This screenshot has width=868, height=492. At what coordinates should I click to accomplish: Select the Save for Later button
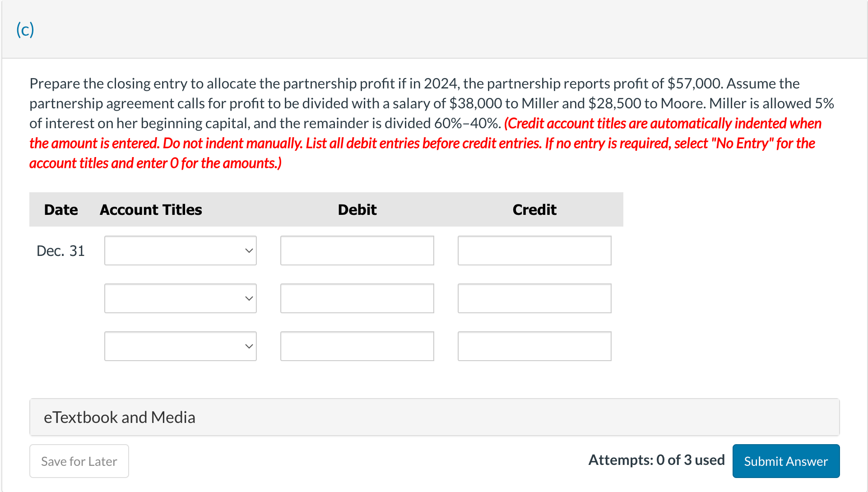click(x=79, y=461)
